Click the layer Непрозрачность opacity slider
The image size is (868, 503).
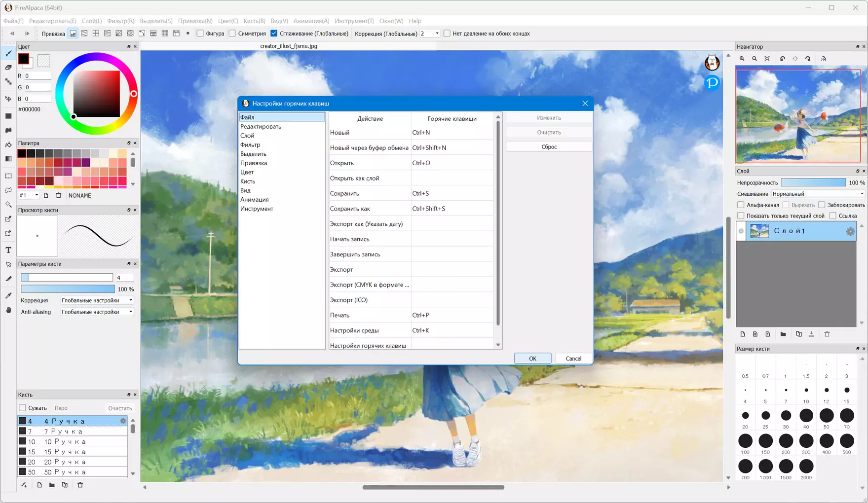tap(813, 182)
